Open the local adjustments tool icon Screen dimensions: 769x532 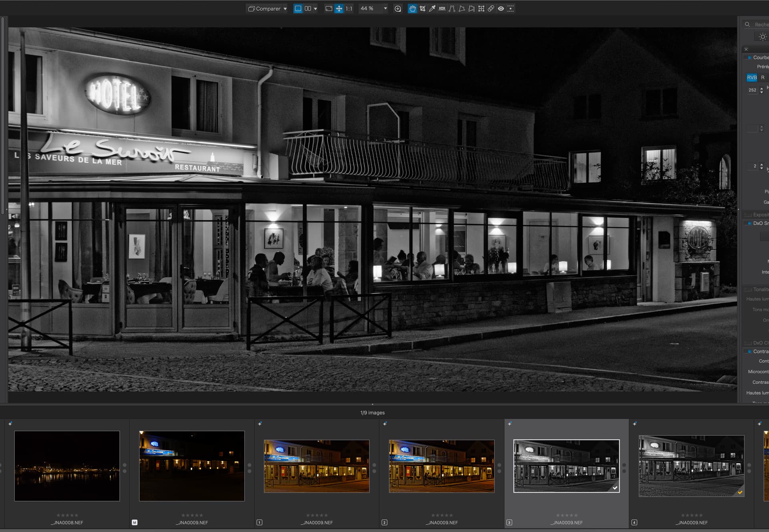click(x=511, y=8)
